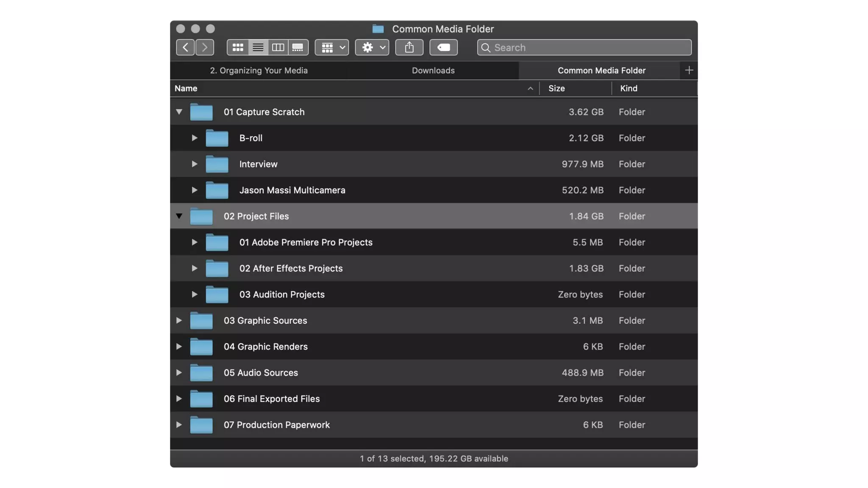Sort by the Size column
868x488 pixels.
tap(556, 89)
